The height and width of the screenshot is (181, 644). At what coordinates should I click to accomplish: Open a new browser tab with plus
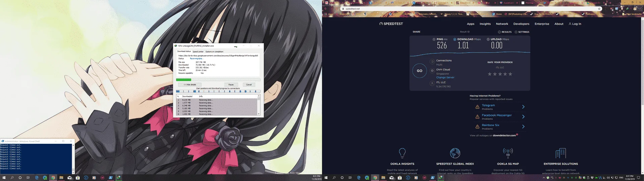[610, 3]
